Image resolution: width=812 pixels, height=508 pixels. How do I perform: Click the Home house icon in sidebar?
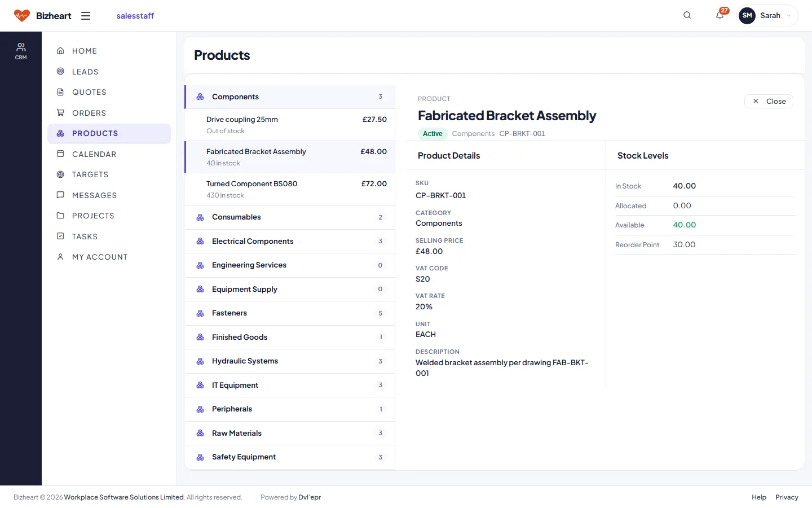(x=60, y=51)
